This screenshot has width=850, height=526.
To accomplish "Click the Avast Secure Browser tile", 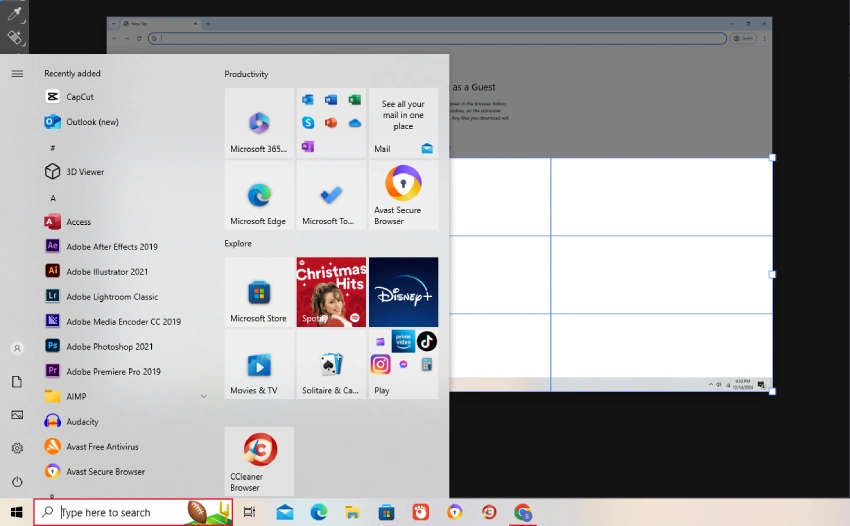I will coord(403,195).
